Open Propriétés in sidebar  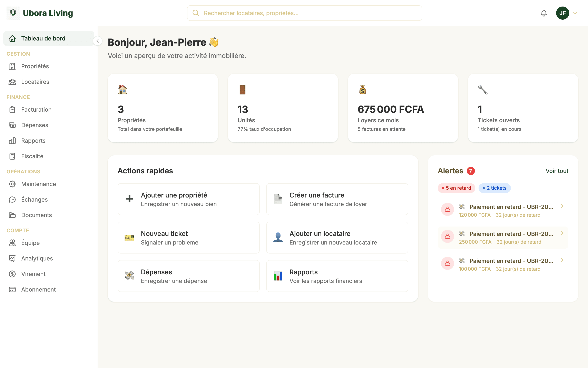point(49,66)
